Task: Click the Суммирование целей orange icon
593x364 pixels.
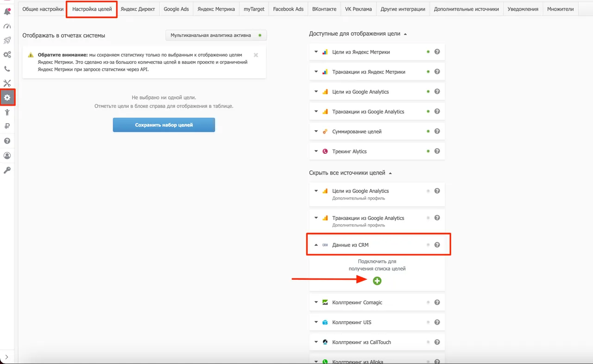Action: [325, 132]
